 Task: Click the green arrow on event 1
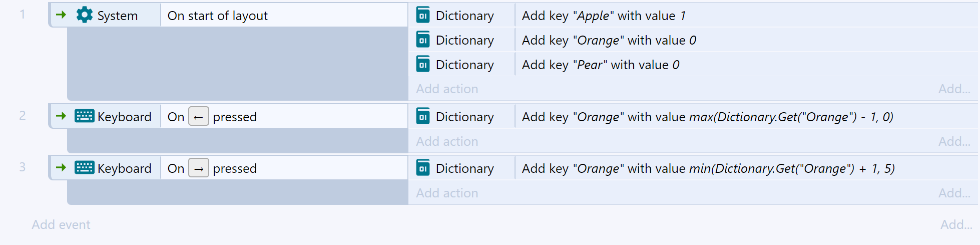(x=61, y=15)
